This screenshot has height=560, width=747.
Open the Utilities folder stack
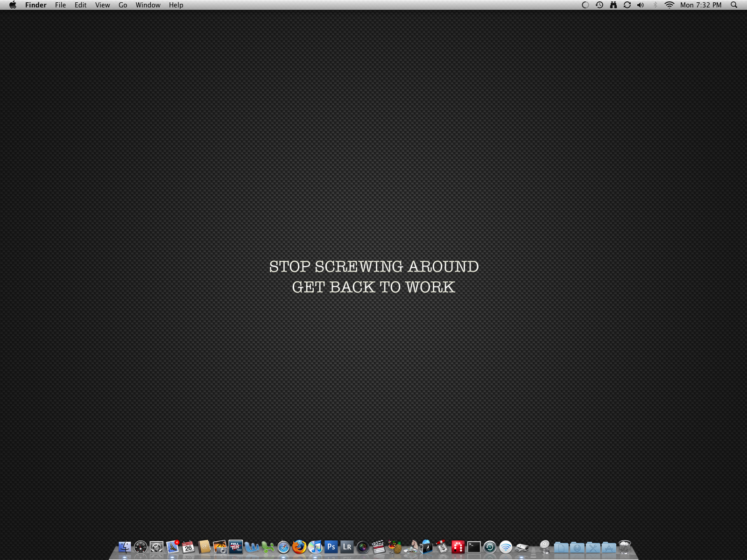593,547
